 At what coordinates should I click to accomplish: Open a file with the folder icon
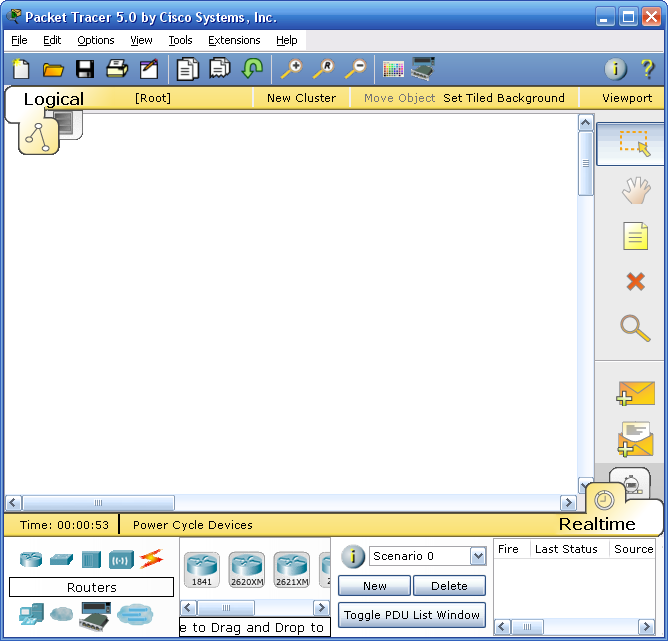click(x=53, y=69)
